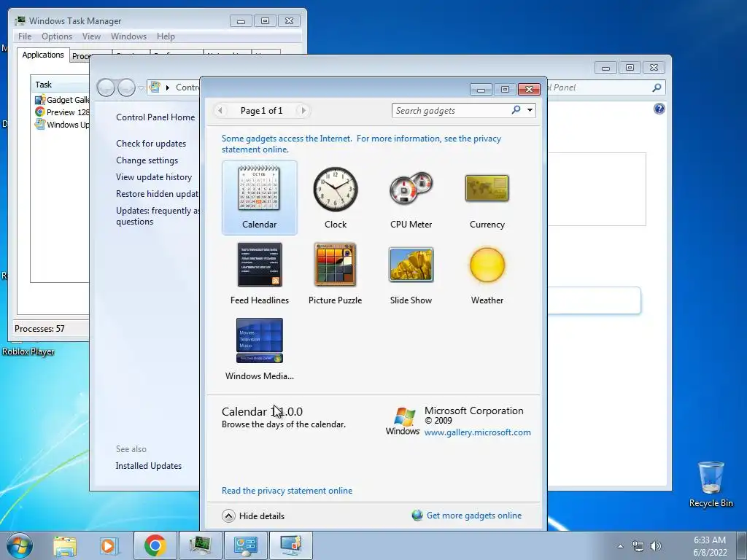Click Restore hidden updates
Image resolution: width=747 pixels, height=560 pixels.
[x=158, y=194]
